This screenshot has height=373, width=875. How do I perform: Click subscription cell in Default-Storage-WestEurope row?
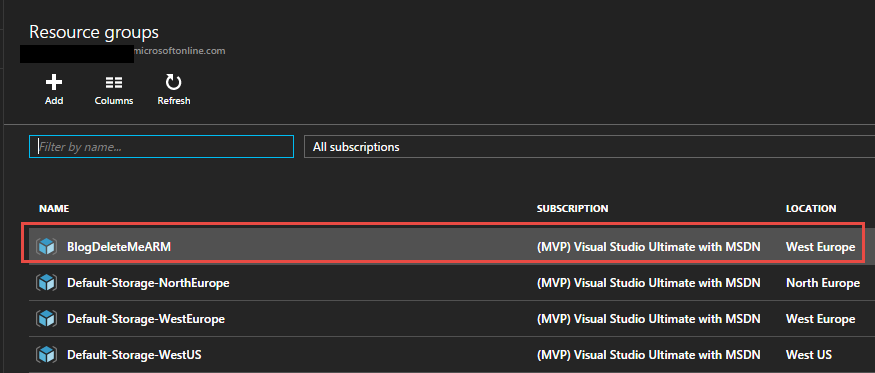[x=648, y=319]
